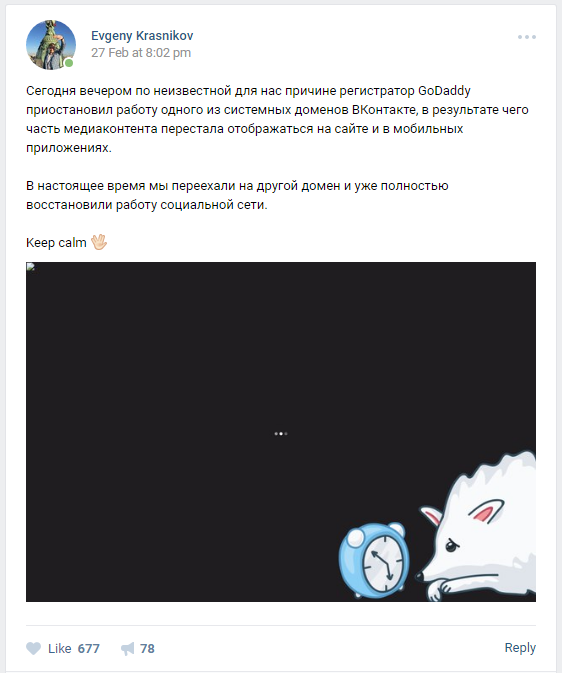Click the blue alarm clock illustration

tap(374, 560)
